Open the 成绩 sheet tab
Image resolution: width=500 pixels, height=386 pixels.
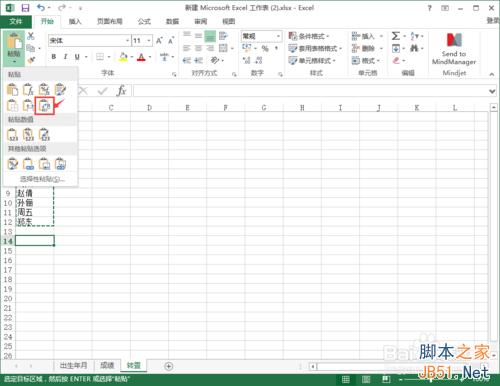click(107, 366)
